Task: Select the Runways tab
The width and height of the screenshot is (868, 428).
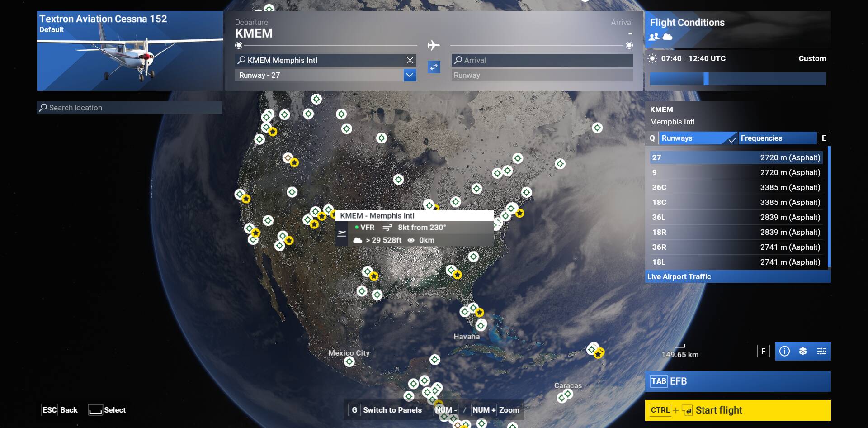Action: [678, 138]
